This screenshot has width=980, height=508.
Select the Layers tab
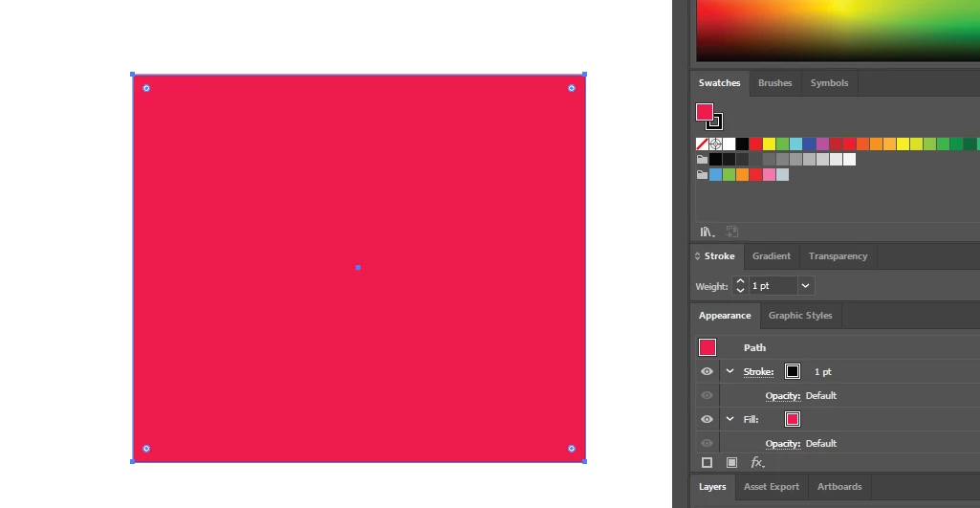point(712,487)
